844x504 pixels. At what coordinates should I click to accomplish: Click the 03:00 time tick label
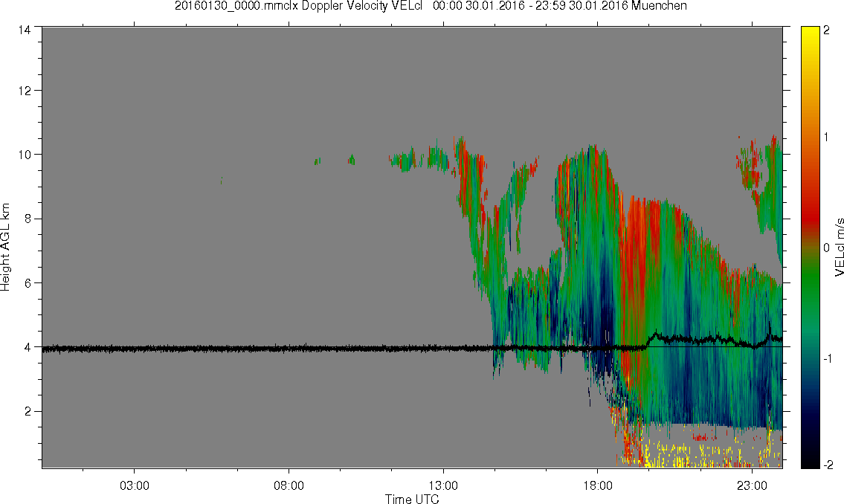(134, 485)
